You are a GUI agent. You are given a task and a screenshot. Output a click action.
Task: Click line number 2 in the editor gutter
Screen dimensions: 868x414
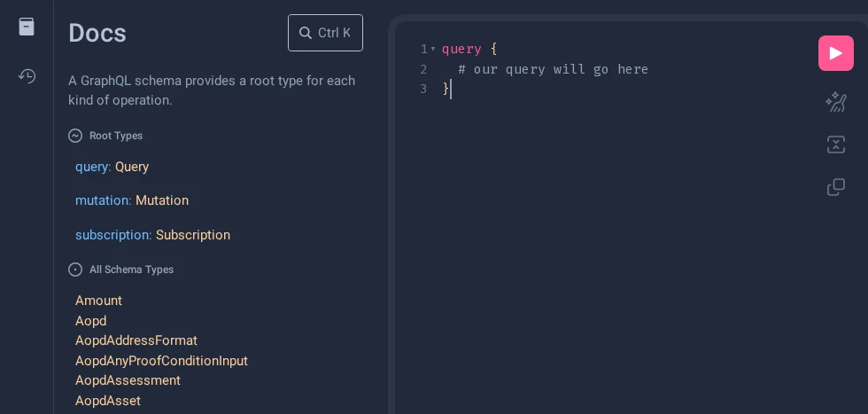click(423, 69)
